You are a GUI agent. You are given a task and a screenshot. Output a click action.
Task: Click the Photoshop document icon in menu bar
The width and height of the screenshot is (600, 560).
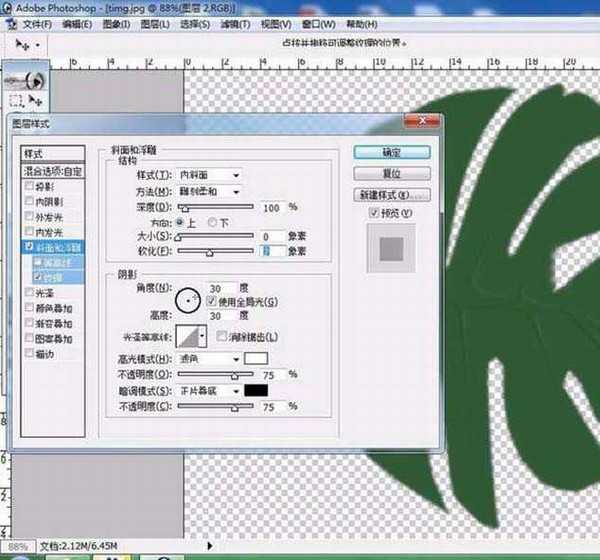(x=11, y=24)
